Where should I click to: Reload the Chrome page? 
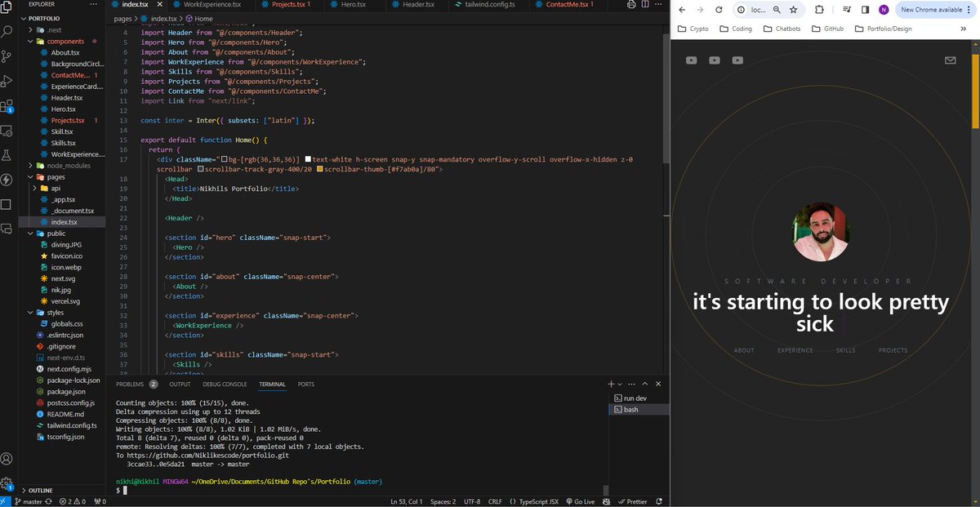coord(719,10)
